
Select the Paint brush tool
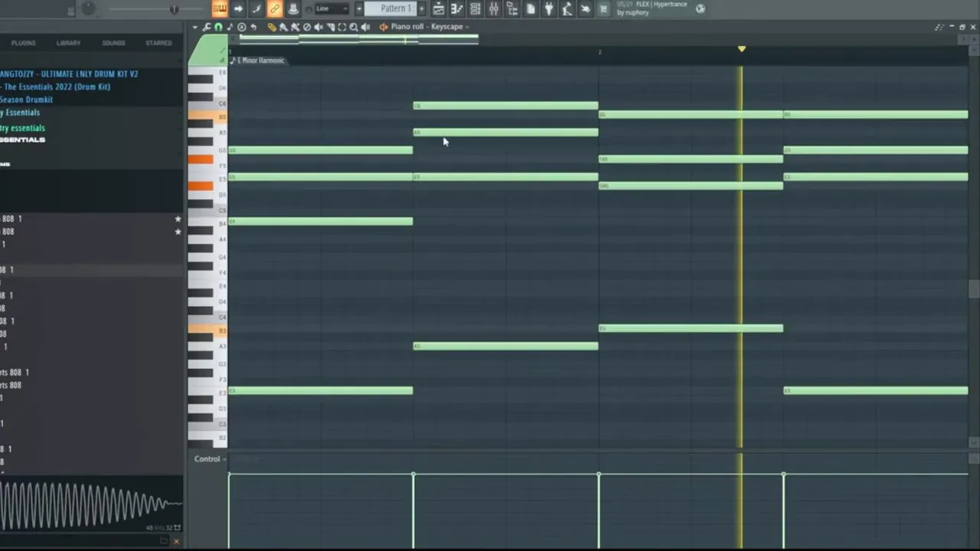pyautogui.click(x=283, y=28)
